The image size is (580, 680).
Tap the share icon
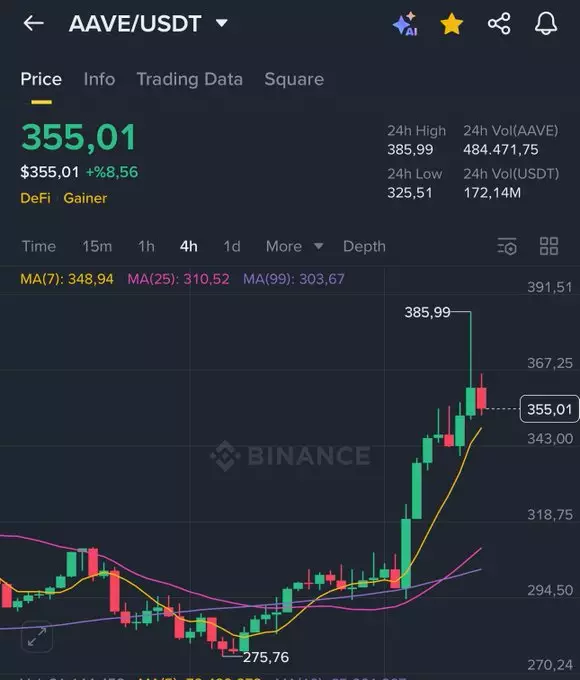click(x=499, y=23)
